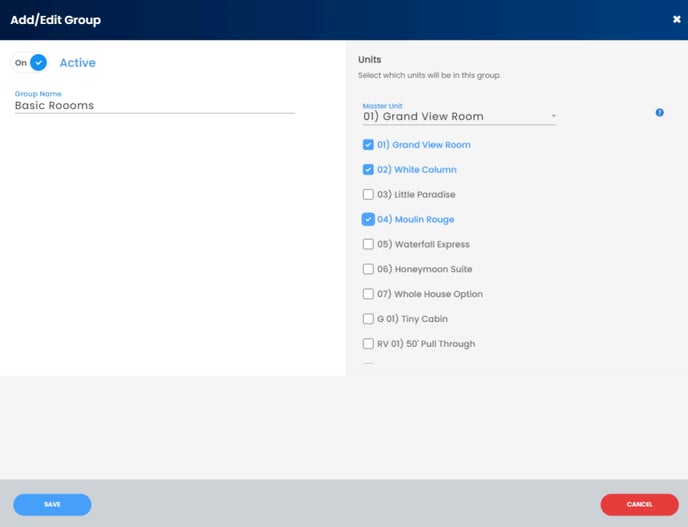Click the Active label next to switch
688x527 pixels.
pyautogui.click(x=78, y=63)
